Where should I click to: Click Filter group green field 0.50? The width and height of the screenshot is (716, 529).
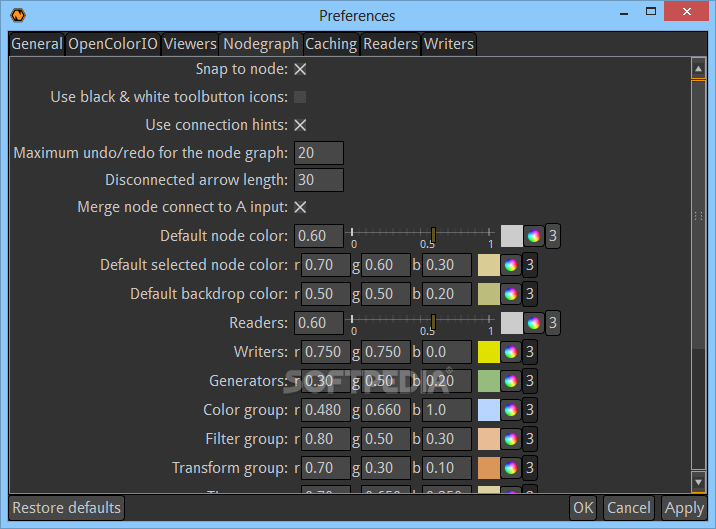point(386,439)
